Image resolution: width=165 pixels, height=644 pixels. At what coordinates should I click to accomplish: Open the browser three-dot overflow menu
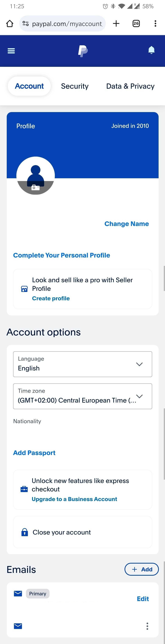click(155, 24)
